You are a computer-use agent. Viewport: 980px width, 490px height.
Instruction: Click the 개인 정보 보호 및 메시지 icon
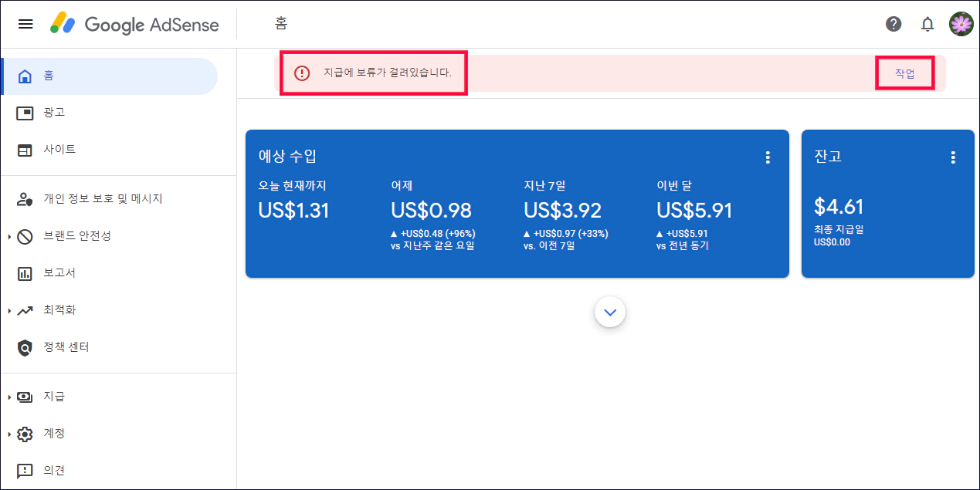(x=25, y=198)
